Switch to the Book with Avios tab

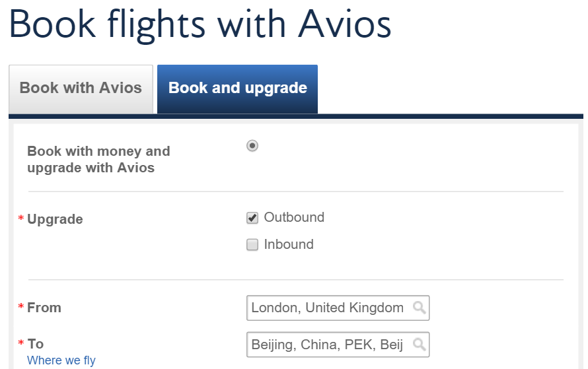[x=81, y=89]
